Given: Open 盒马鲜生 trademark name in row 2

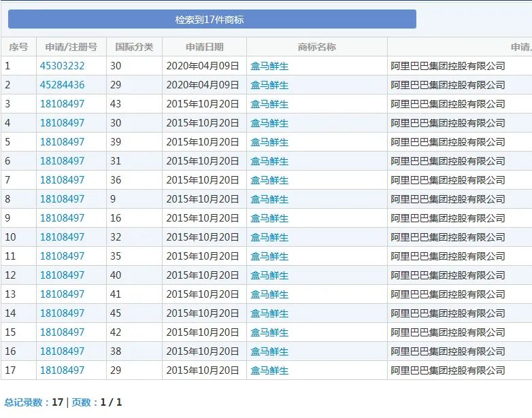Looking at the screenshot, I should [269, 85].
